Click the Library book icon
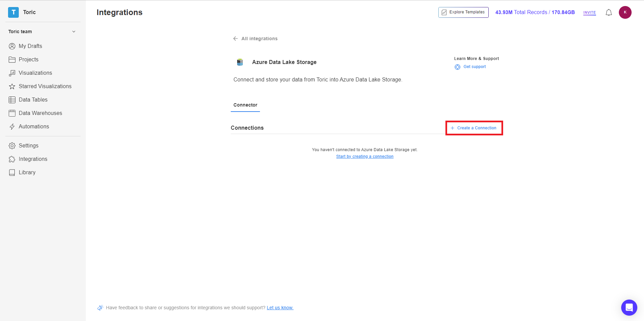Image resolution: width=644 pixels, height=321 pixels. click(x=12, y=173)
